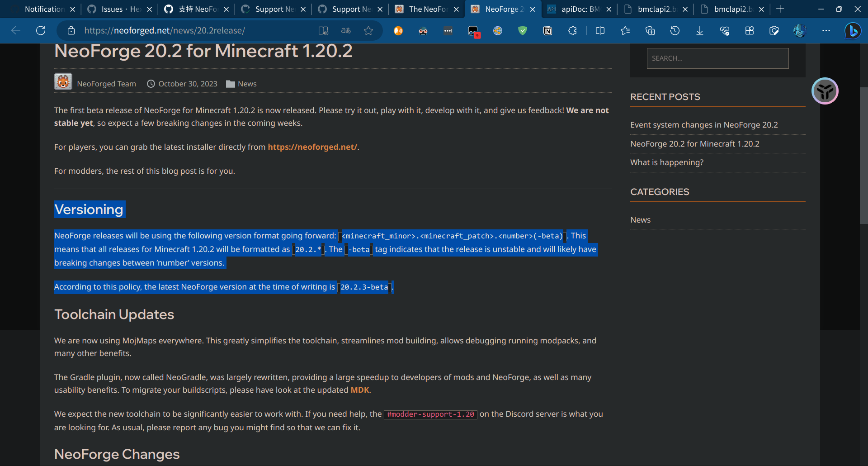Open the Apps toolbar icon
868x466 pixels.
[750, 30]
